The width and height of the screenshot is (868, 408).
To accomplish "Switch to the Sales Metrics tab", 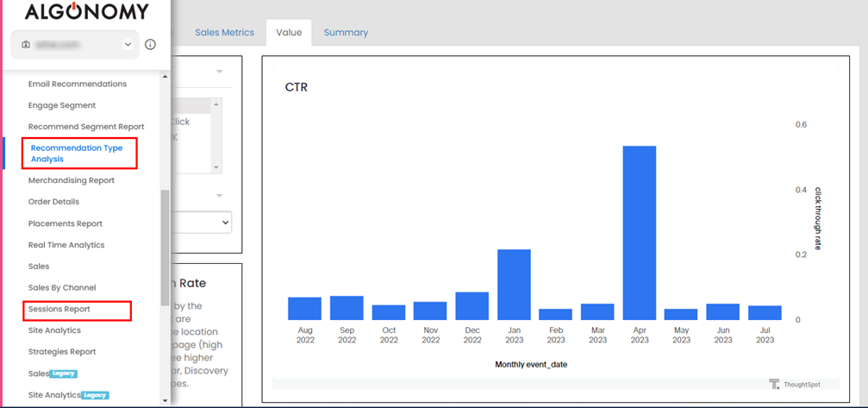I will [224, 33].
